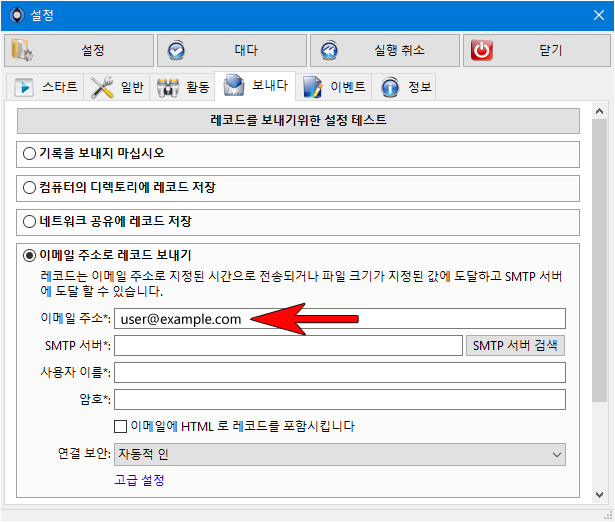Select the 보내다 tab
Image resolution: width=615 pixels, height=522 pixels.
pos(255,85)
